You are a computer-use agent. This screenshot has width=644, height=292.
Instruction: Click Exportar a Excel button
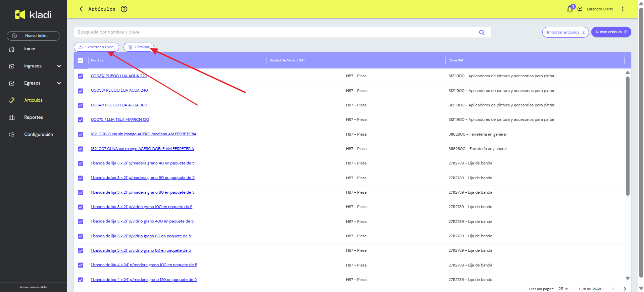[96, 47]
